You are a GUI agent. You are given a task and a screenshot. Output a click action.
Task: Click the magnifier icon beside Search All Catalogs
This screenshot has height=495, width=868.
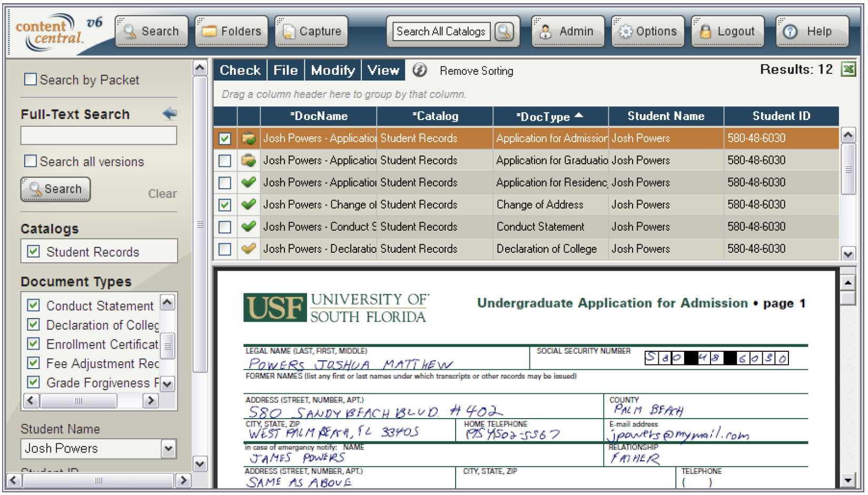coord(504,32)
